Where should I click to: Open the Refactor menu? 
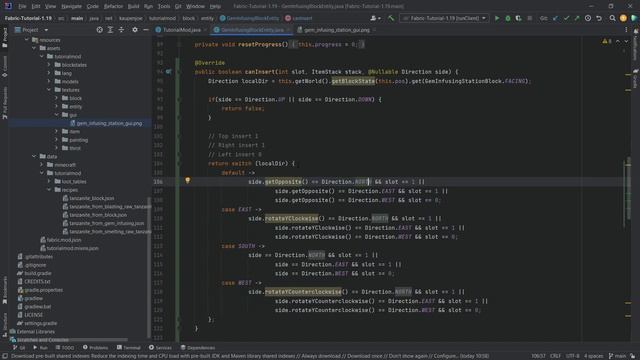click(113, 6)
